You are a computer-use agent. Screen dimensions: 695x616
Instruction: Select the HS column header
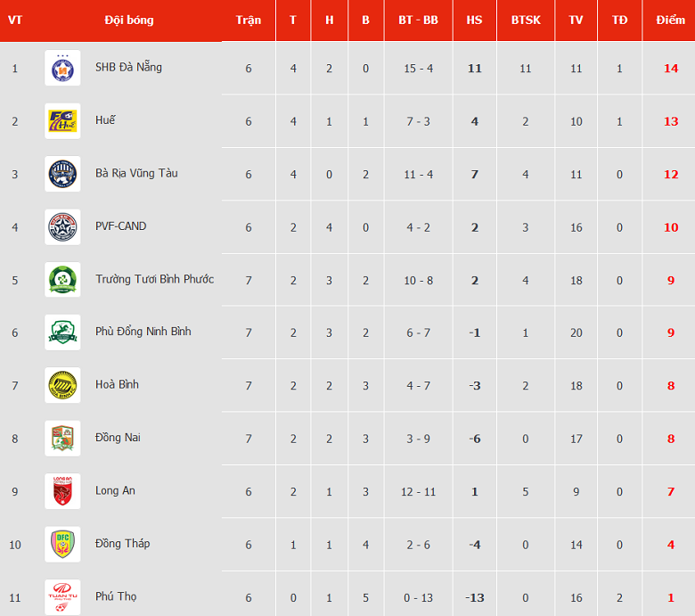pos(474,20)
